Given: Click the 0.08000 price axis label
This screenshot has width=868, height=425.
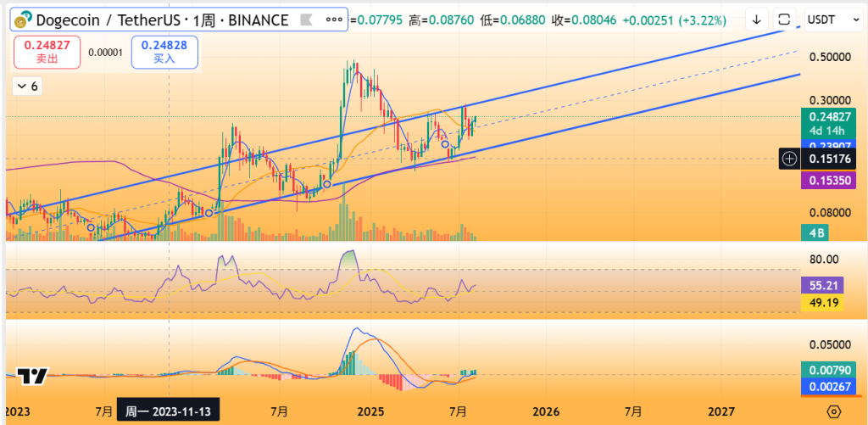Looking at the screenshot, I should 829,213.
